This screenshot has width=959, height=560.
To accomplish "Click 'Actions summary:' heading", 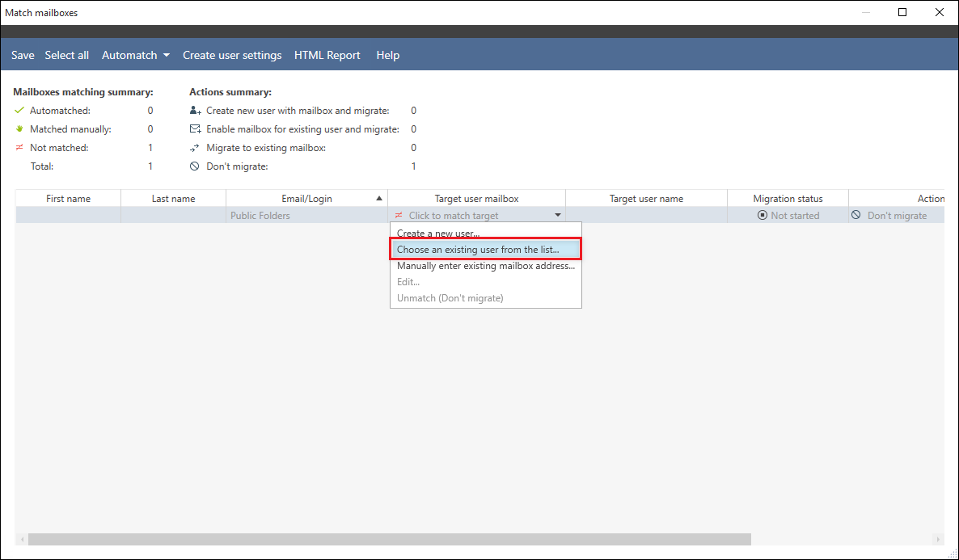I will 230,91.
